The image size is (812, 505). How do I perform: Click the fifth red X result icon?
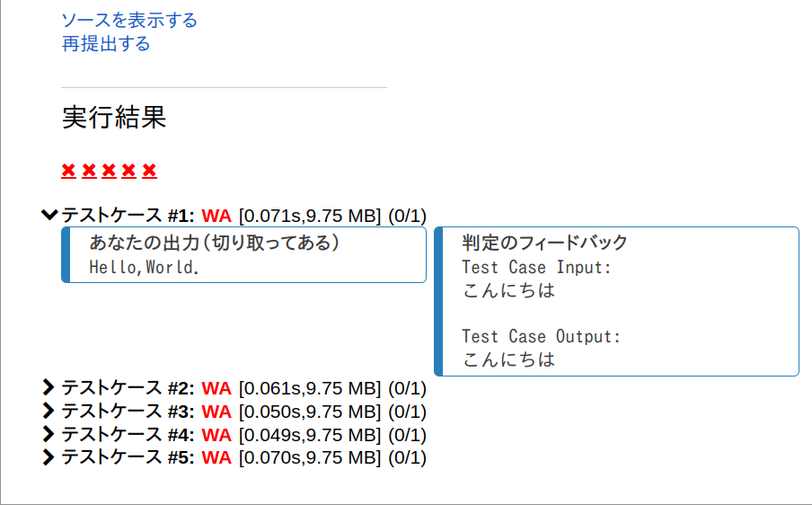pyautogui.click(x=149, y=171)
